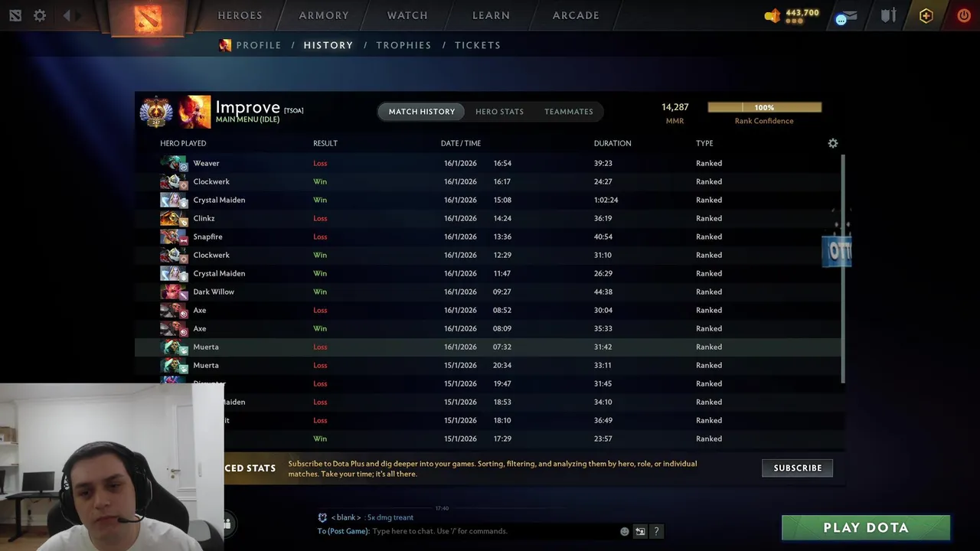Viewport: 980px width, 551px height.
Task: Switch to the PROFILE tab
Action: coord(259,45)
